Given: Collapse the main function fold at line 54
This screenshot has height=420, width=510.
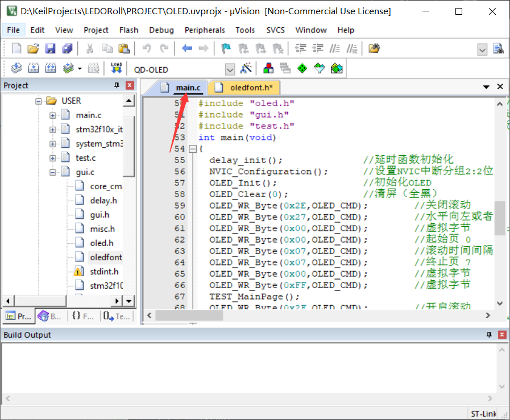Looking at the screenshot, I should click(x=193, y=149).
